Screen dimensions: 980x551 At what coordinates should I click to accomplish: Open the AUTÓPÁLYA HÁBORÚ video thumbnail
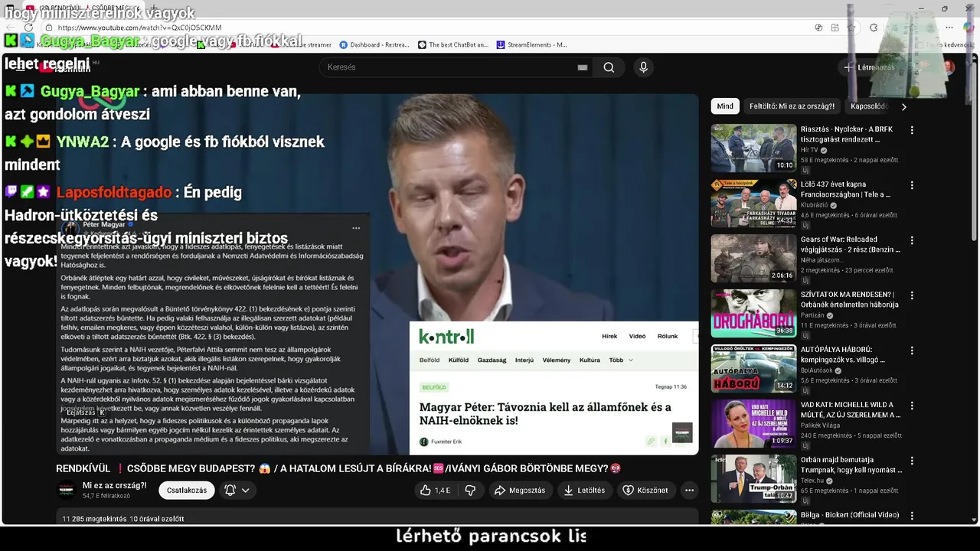(753, 369)
